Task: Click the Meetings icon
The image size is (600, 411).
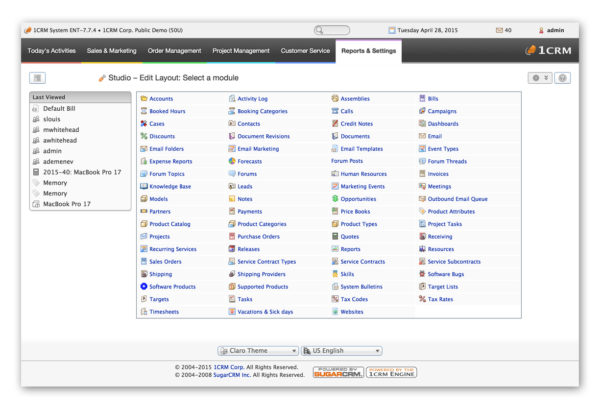Action: tap(422, 186)
